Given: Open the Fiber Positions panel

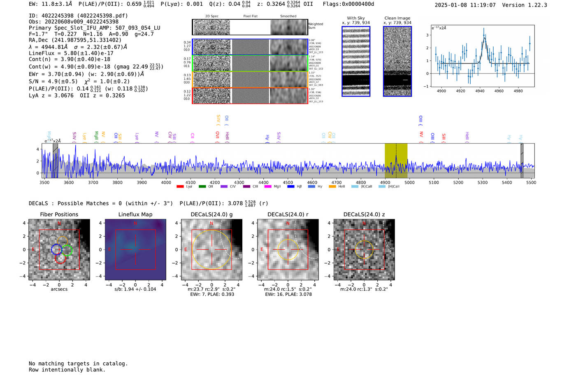Looking at the screenshot, I should 59,250.
